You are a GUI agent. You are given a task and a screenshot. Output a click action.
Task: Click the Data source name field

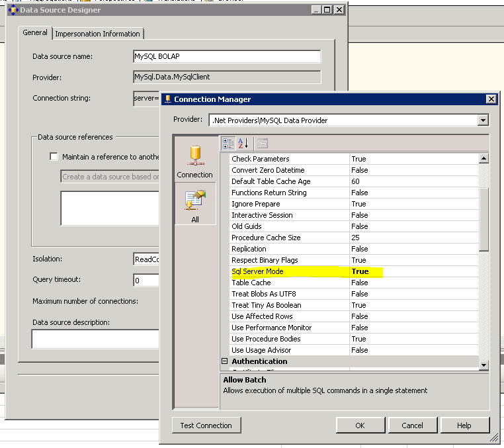227,56
